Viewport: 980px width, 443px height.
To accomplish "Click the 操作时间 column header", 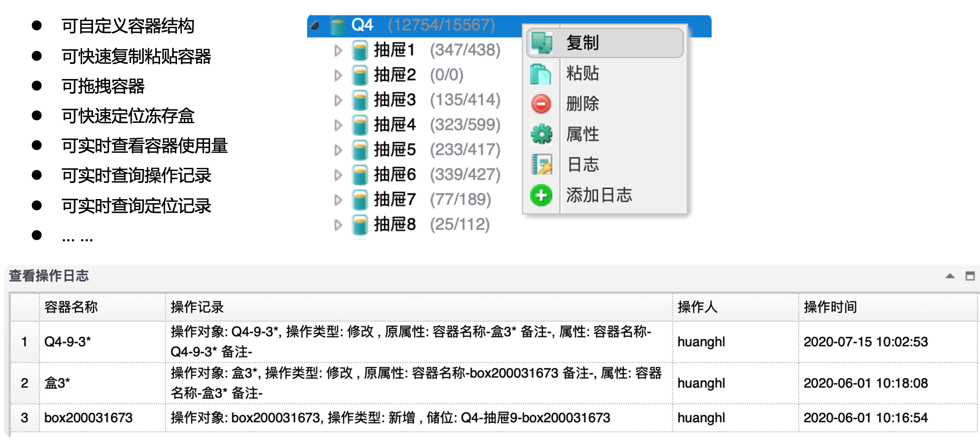I will [830, 307].
